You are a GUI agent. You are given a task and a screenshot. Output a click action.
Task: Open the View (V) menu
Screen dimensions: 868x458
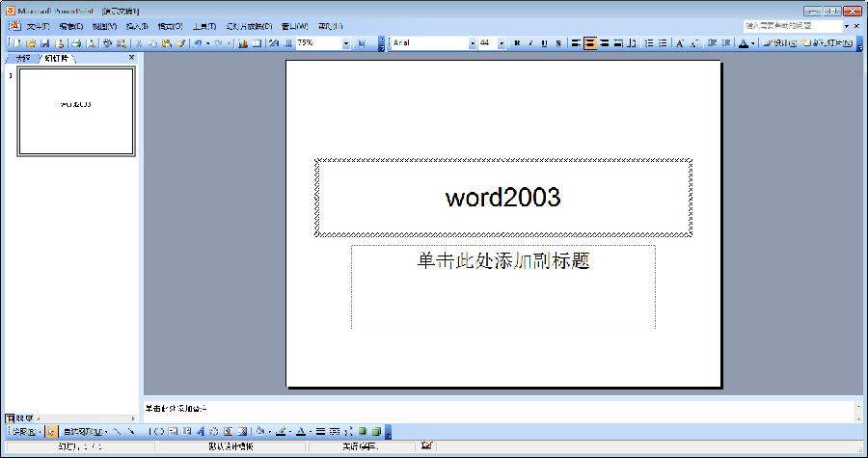tap(104, 27)
